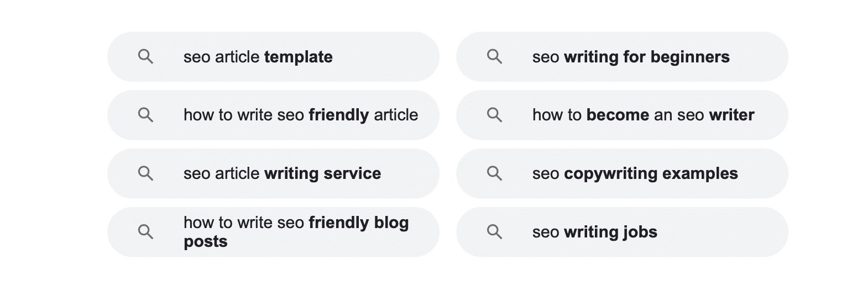Tap the search icon beside 'how to become an seo writer'

click(494, 115)
